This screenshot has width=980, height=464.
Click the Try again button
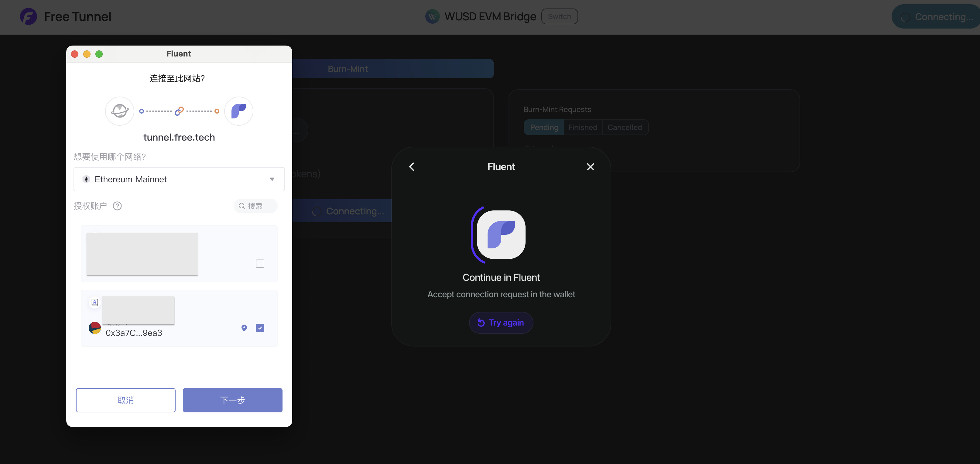(501, 322)
